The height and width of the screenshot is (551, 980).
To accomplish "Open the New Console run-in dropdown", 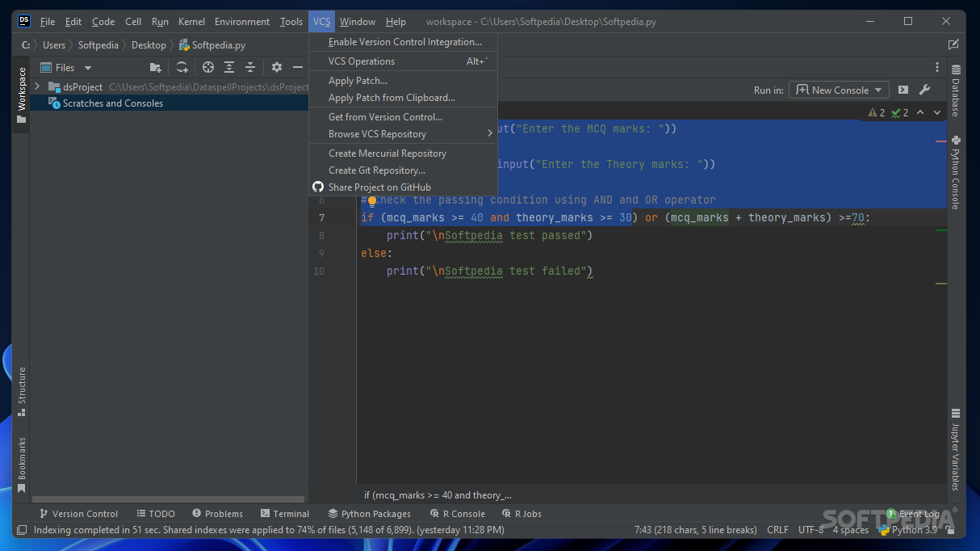I will [x=839, y=90].
